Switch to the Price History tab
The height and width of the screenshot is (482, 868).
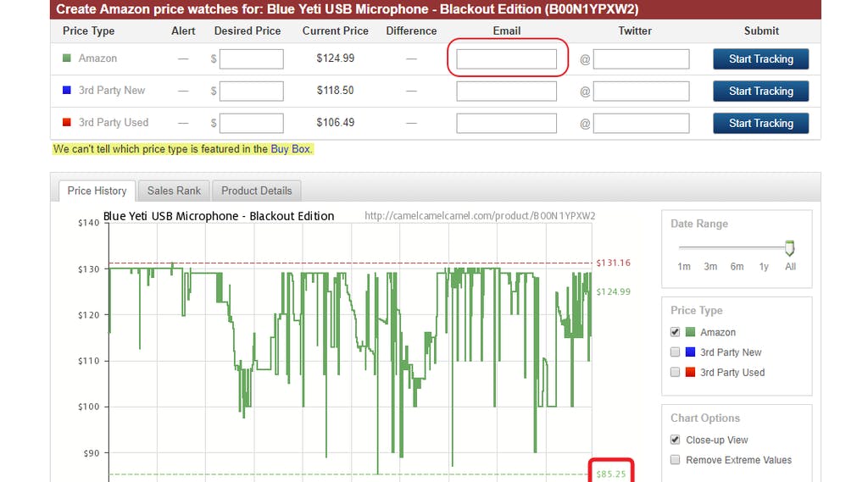point(97,191)
